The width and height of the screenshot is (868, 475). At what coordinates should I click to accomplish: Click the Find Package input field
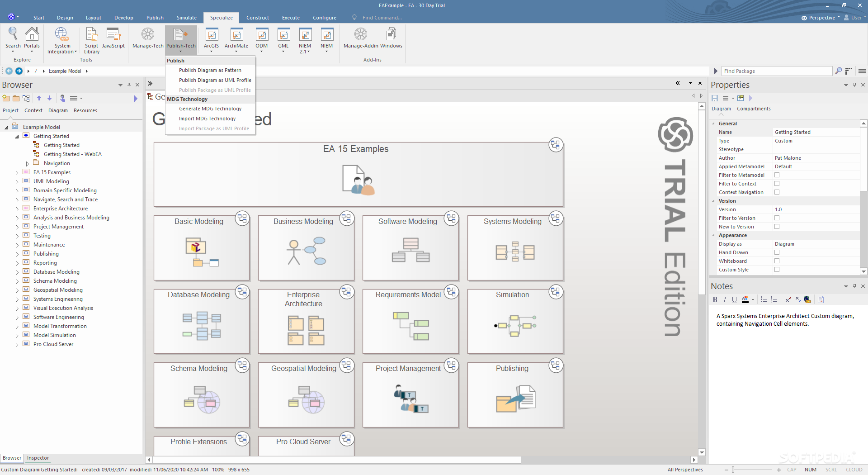[x=776, y=71]
